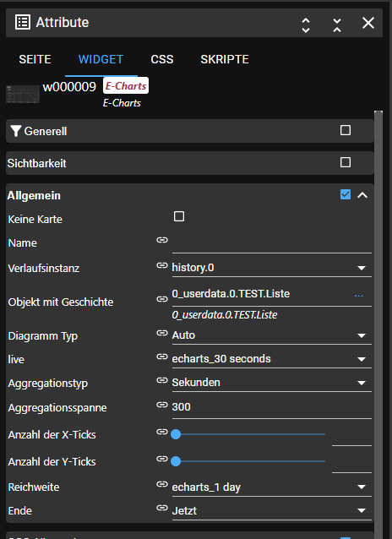Toggle the Generell group checkbox

[x=346, y=130]
